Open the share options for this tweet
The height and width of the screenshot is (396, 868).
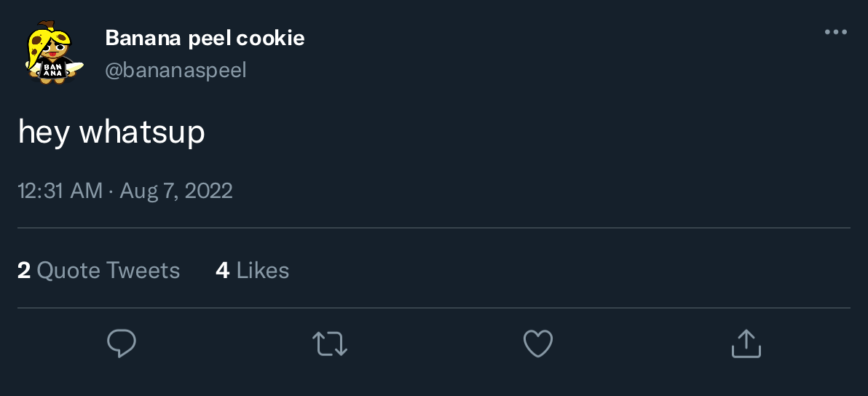click(746, 343)
